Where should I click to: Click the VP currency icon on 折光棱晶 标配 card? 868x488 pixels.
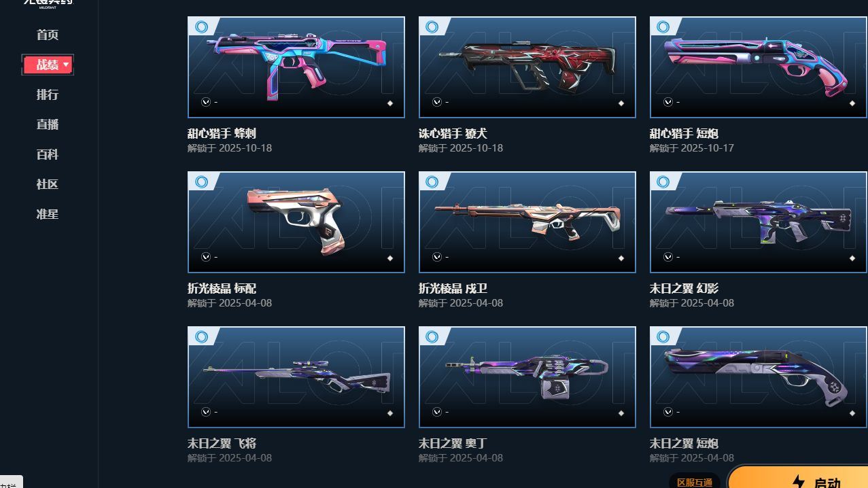pyautogui.click(x=206, y=257)
